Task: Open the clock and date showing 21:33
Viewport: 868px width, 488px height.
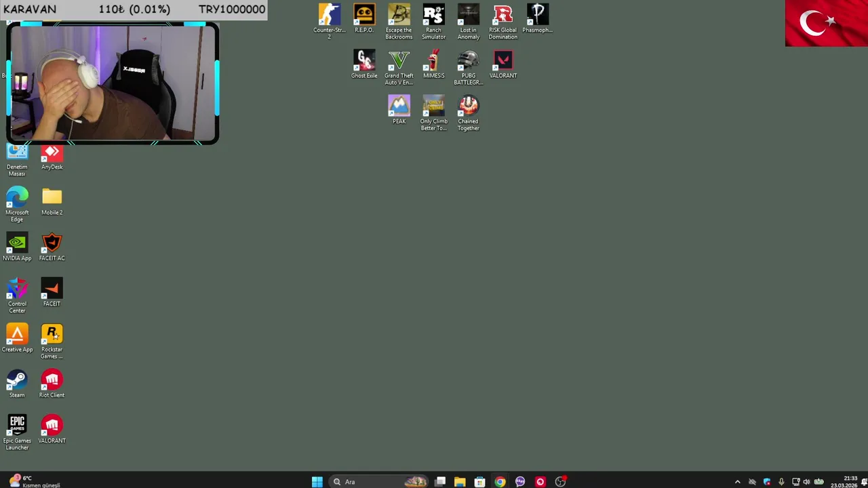Action: (x=844, y=482)
